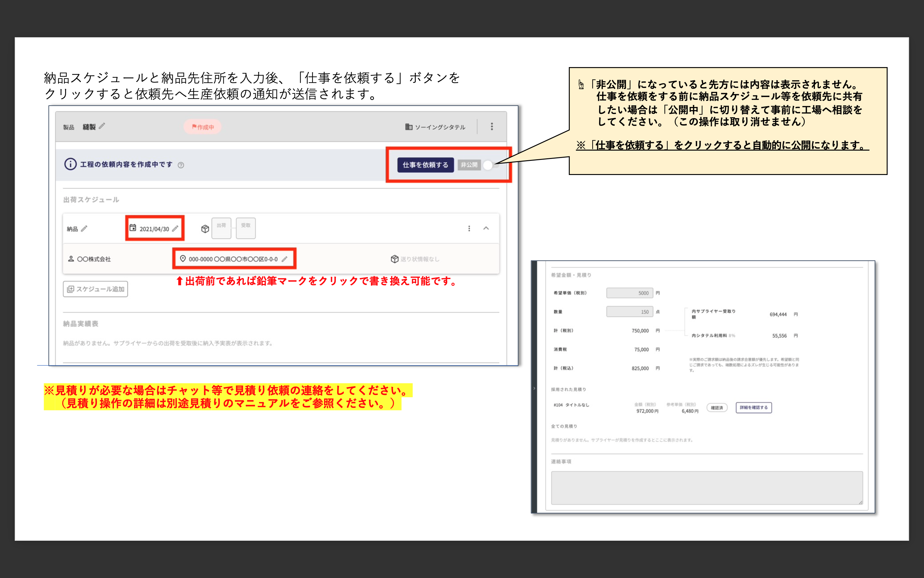Screen dimensions: 924x578
Task: Click the 全ての見積り heading
Action: pyautogui.click(x=564, y=426)
